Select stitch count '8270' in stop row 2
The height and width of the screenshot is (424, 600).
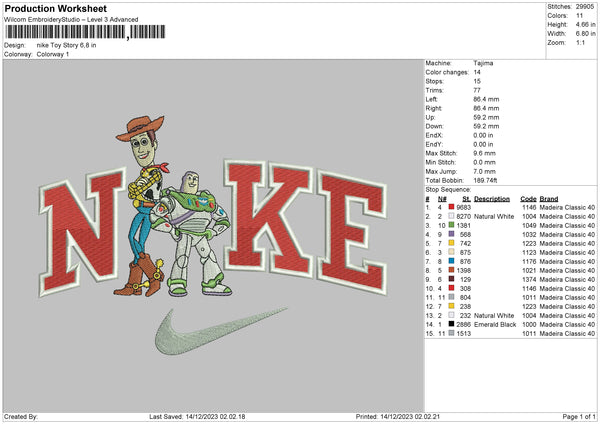tap(463, 216)
